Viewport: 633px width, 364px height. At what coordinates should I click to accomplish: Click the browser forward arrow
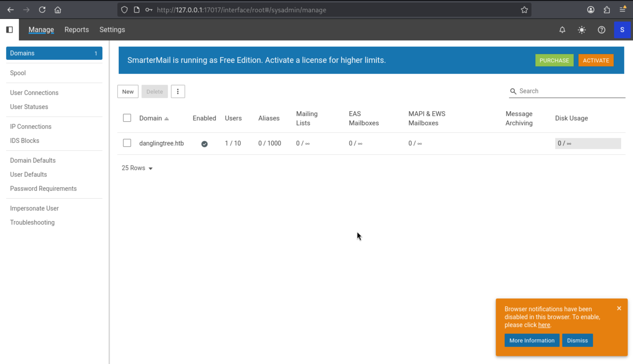tap(26, 10)
